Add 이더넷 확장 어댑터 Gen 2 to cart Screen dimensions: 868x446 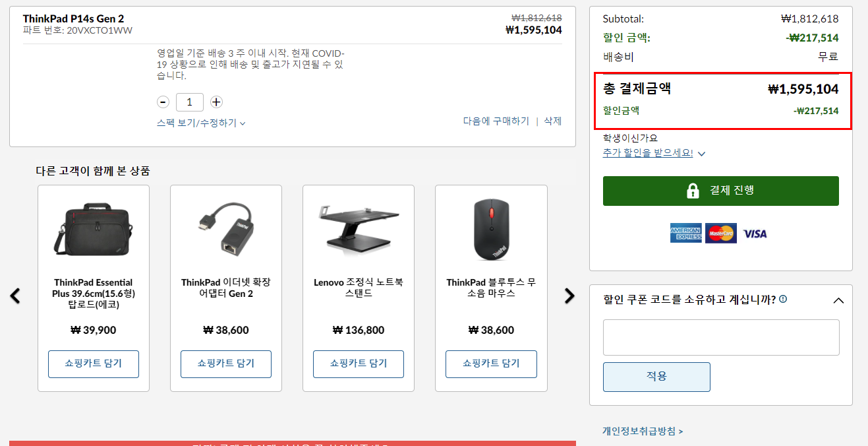[226, 364]
